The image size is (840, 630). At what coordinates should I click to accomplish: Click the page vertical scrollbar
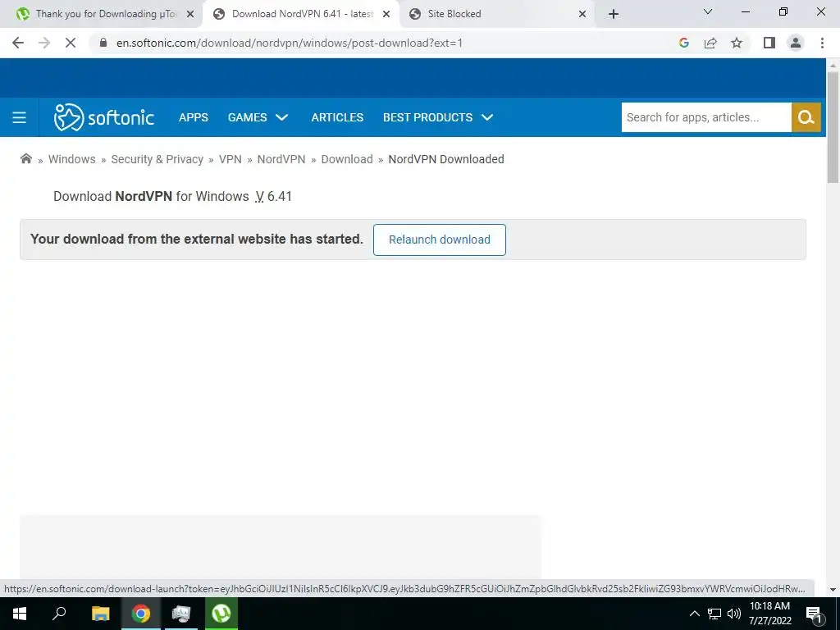point(833,129)
